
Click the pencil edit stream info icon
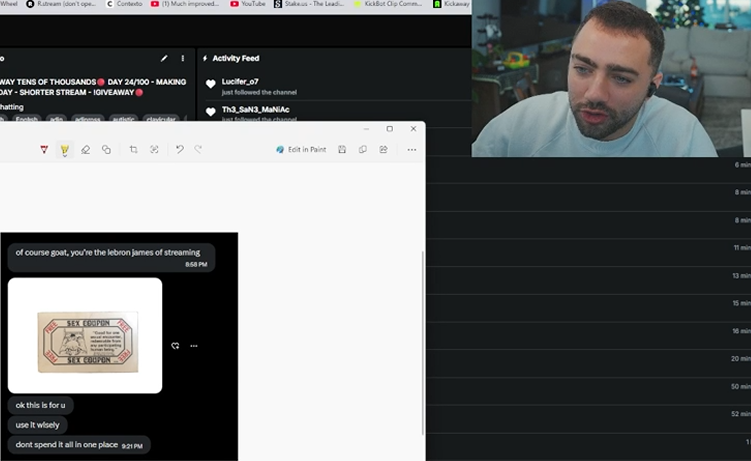164,58
